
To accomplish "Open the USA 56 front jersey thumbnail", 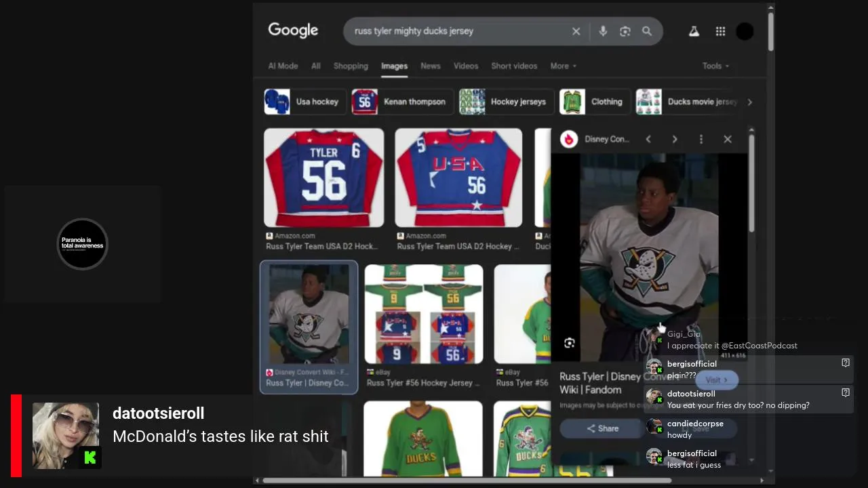I will click(x=458, y=178).
